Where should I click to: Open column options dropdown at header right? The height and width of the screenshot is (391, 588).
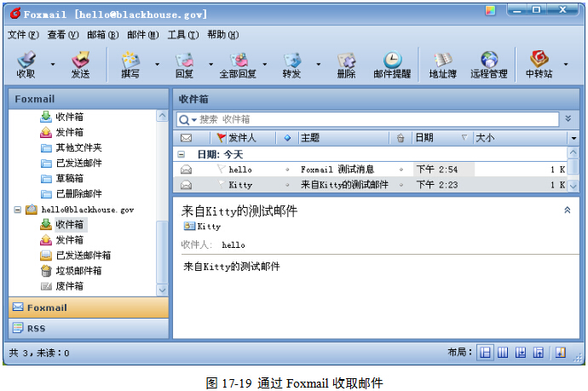(574, 138)
